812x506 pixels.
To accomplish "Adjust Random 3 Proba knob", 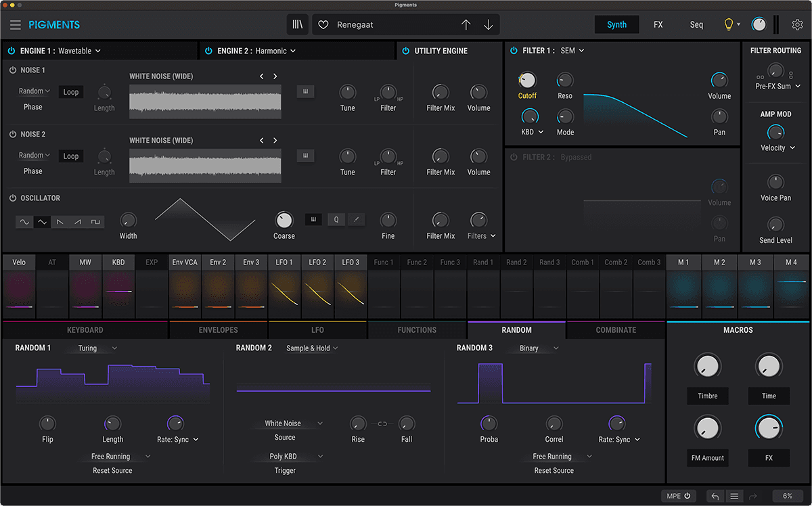I will (x=489, y=423).
